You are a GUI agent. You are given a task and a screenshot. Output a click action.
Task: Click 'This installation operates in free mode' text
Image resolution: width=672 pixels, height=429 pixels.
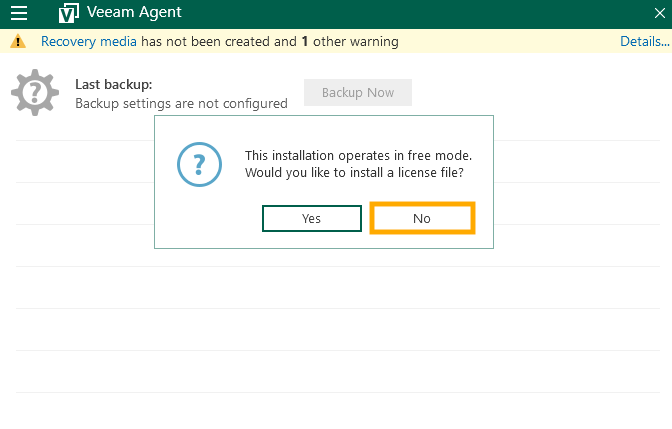tap(358, 156)
